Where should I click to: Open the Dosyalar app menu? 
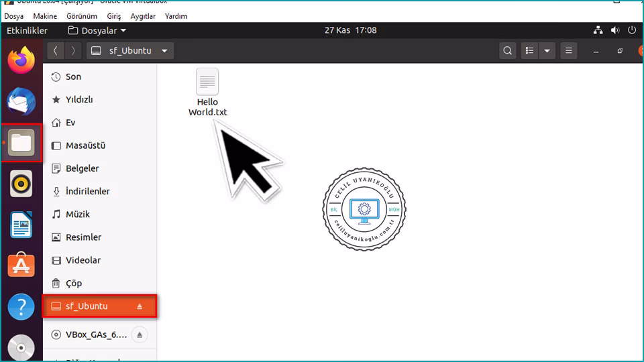pyautogui.click(x=97, y=30)
